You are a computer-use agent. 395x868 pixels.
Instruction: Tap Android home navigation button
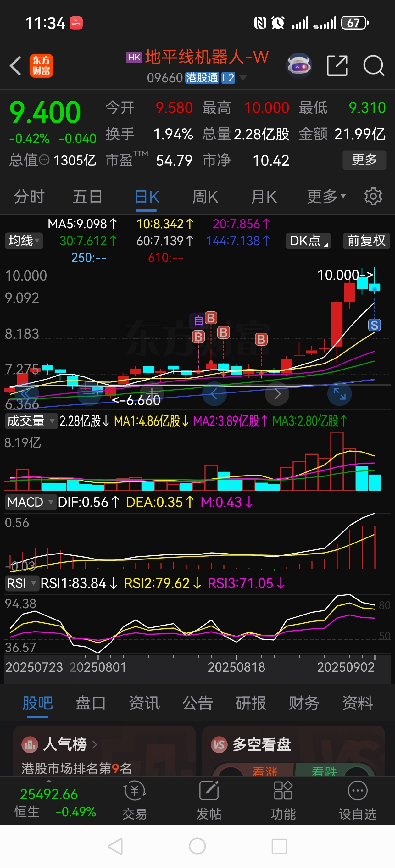(197, 846)
